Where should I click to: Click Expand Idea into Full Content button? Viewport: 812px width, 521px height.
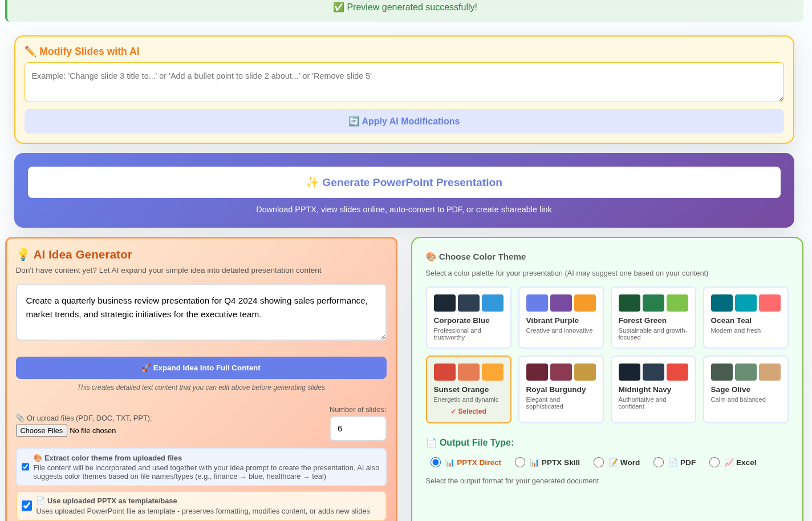201,367
